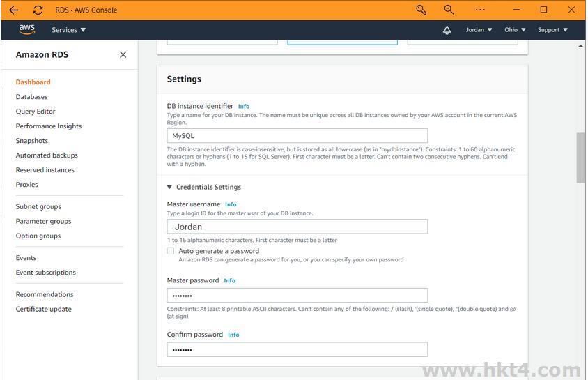Click Info link next to Master password
This screenshot has width=588, height=380.
pos(229,280)
